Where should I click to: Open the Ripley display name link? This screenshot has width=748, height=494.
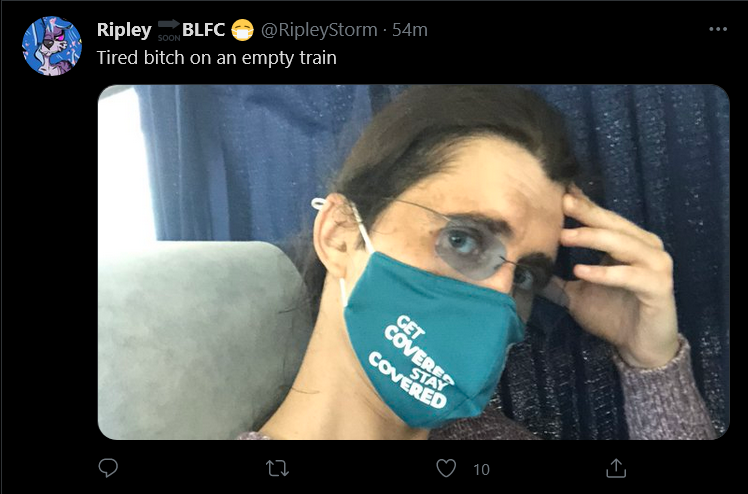coord(124,30)
